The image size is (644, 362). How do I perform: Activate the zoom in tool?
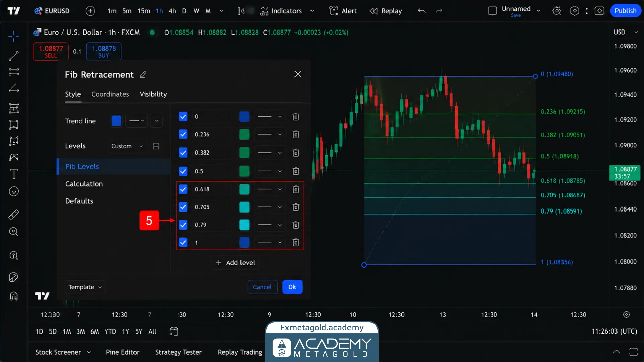point(14,232)
